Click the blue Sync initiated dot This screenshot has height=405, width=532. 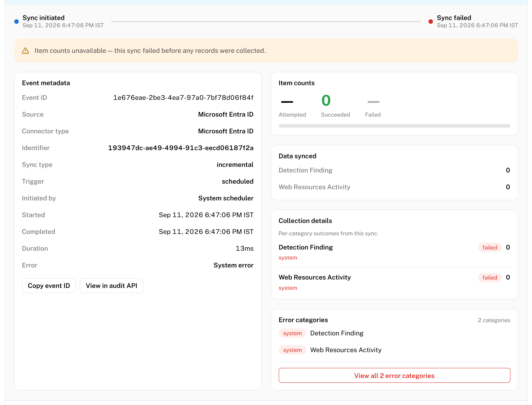(x=16, y=21)
